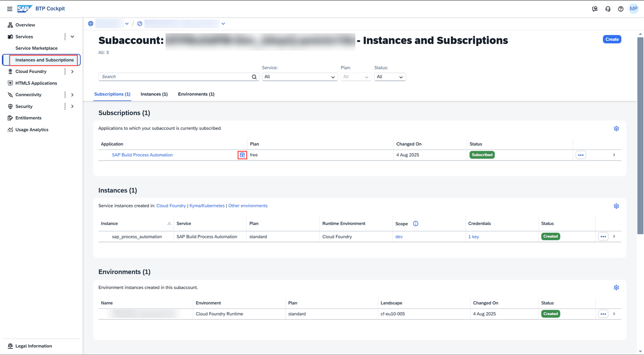Viewport: 644px width, 355px height.
Task: Expand the Security sidebar section
Action: click(72, 106)
